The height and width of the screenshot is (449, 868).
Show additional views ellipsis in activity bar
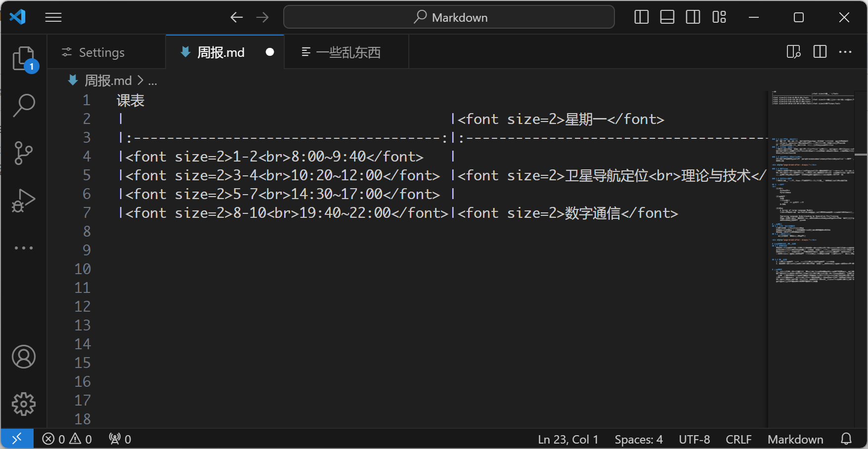pos(24,247)
